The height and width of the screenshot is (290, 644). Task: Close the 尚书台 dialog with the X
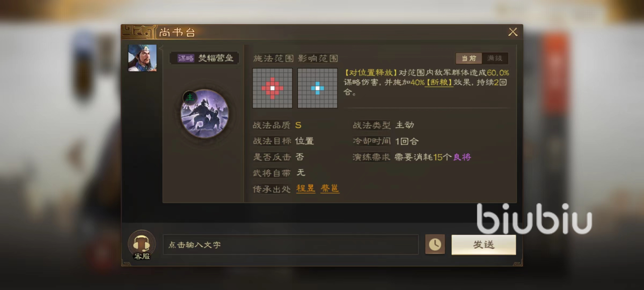pos(513,32)
